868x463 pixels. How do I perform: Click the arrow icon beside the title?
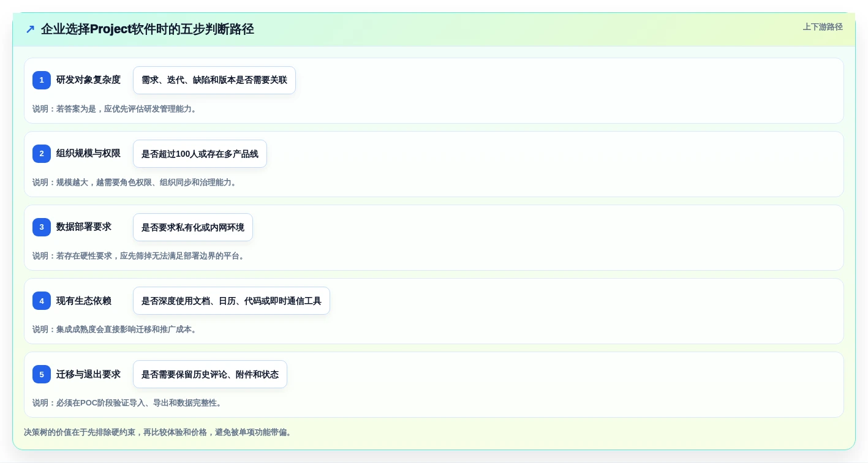pos(30,29)
